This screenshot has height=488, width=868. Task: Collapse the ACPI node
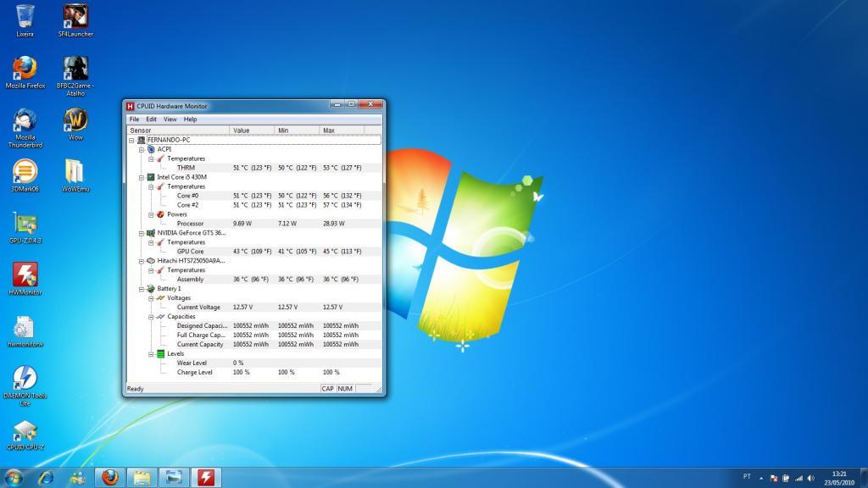(x=142, y=149)
